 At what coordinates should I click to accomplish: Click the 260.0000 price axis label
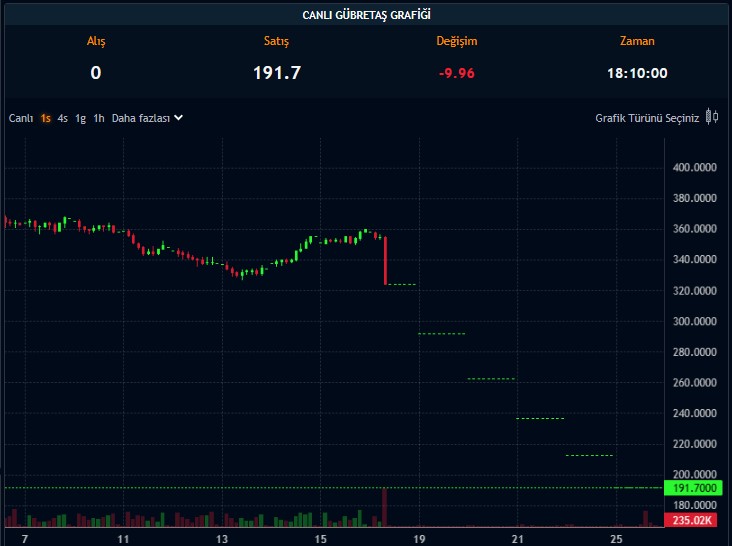tap(695, 383)
